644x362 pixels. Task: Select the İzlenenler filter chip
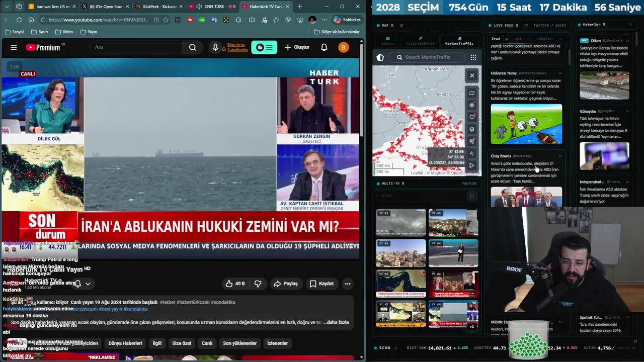(277, 343)
